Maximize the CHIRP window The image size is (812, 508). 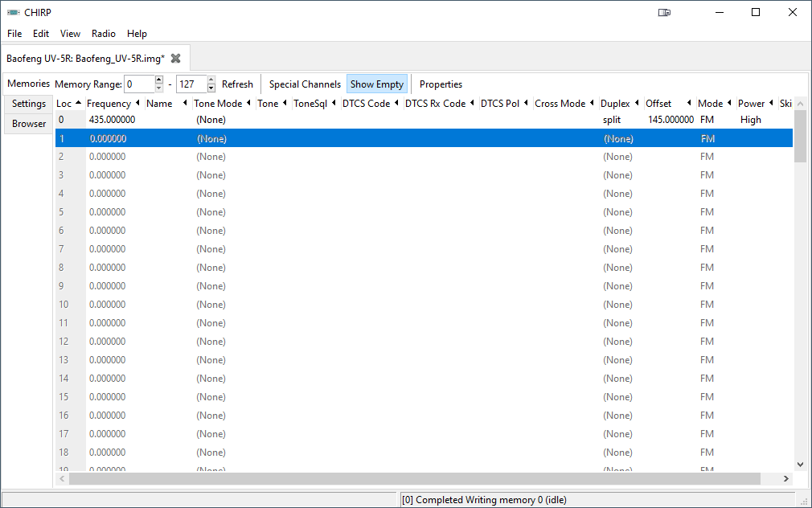[x=756, y=12]
